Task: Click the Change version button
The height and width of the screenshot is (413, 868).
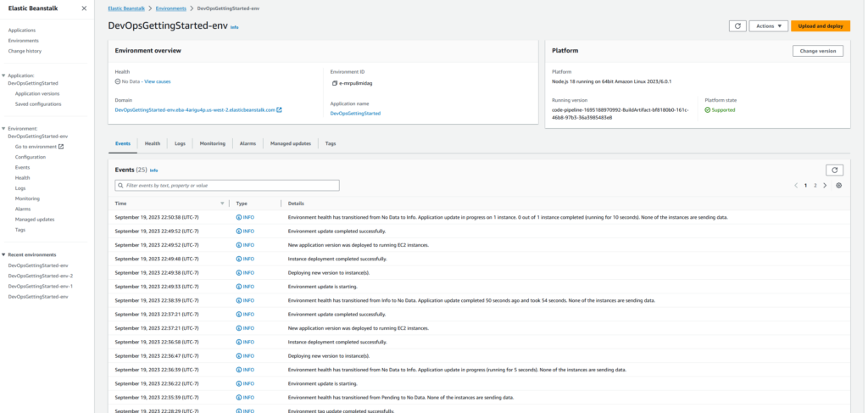Action: (817, 51)
